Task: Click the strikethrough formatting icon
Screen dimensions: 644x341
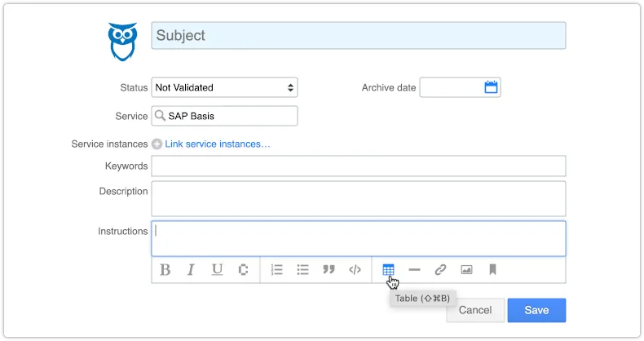Action: pos(243,270)
